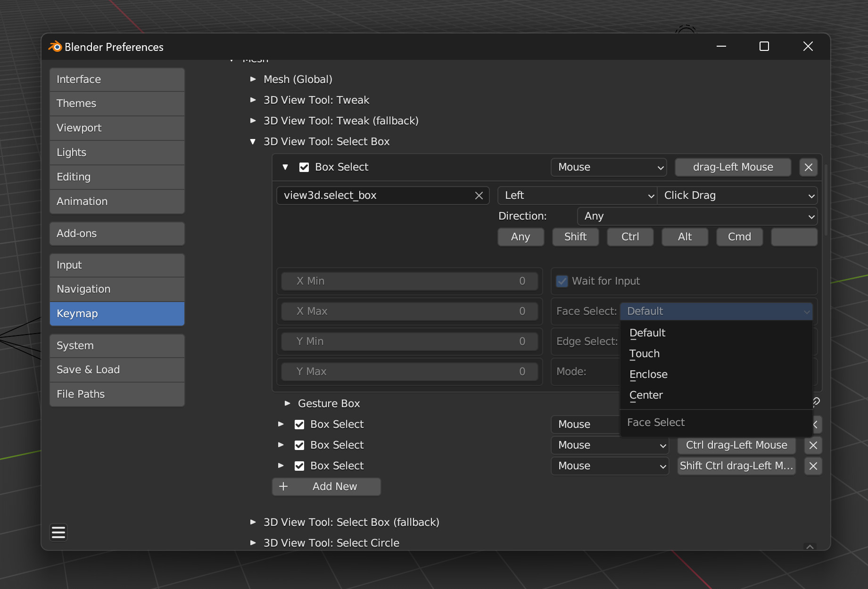The height and width of the screenshot is (589, 868).
Task: Open the hamburger preferences menu icon
Action: tap(58, 532)
